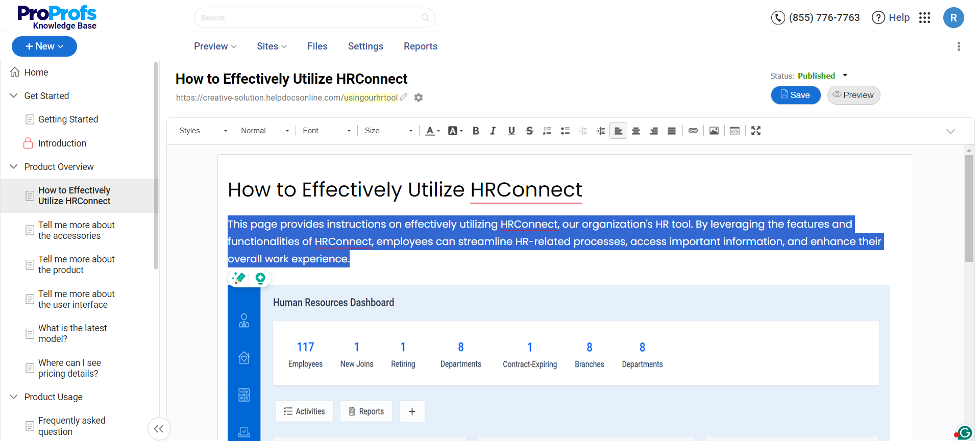Go to the Files tab
This screenshot has width=980, height=441.
tap(317, 46)
